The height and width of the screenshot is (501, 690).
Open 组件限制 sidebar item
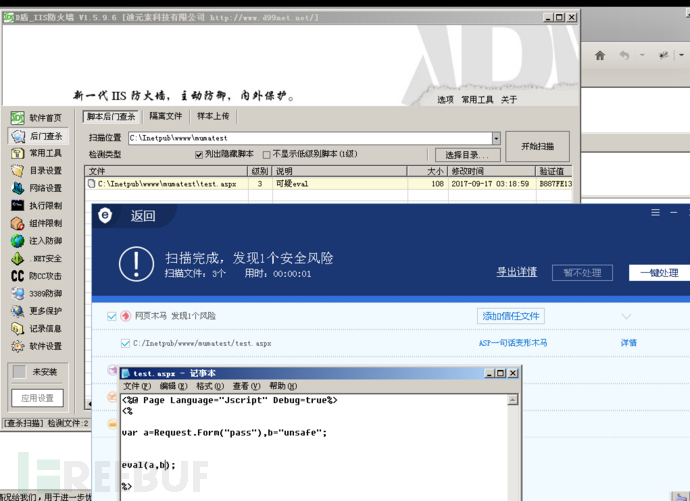(37, 223)
